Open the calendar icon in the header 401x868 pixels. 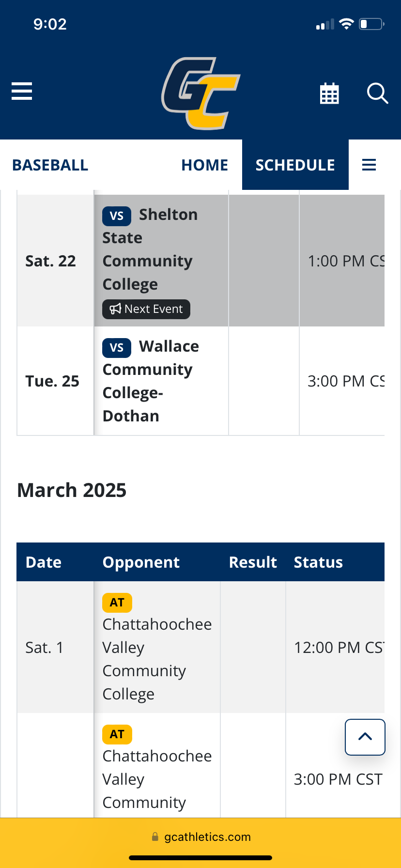(329, 93)
